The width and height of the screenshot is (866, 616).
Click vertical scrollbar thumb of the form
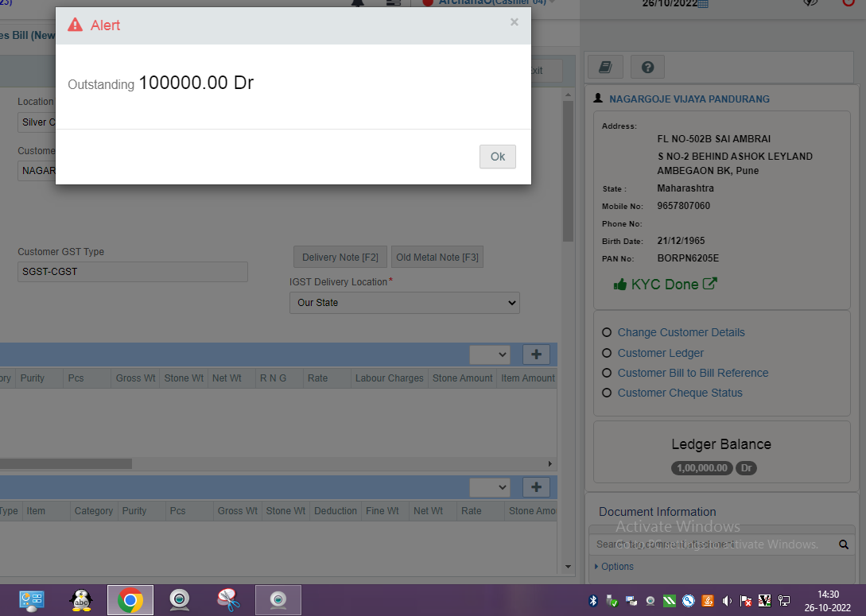click(568, 171)
